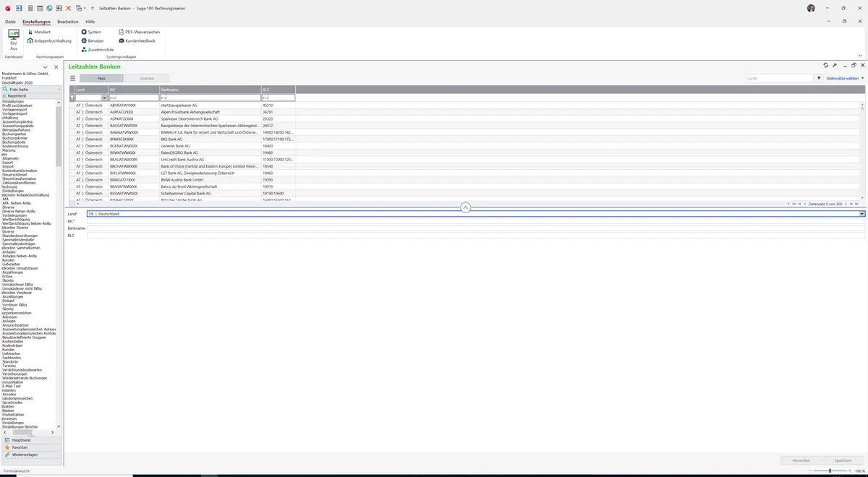The height and width of the screenshot is (477, 868).
Task: Sort by the Bankname column header
Action: (x=210, y=89)
